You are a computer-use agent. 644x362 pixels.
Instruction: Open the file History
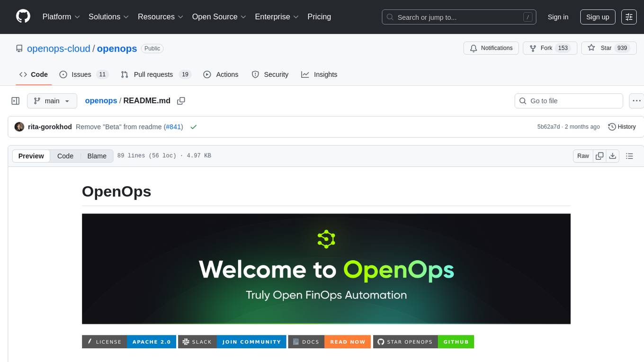tap(622, 127)
